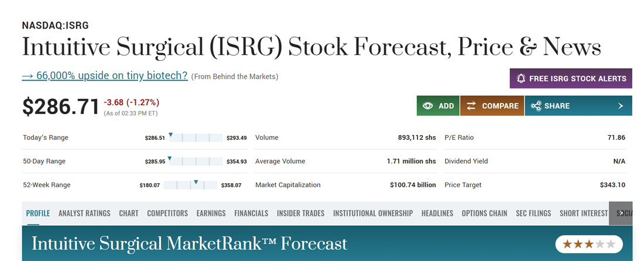
Task: Click the Price Target value $343.10
Action: [612, 185]
